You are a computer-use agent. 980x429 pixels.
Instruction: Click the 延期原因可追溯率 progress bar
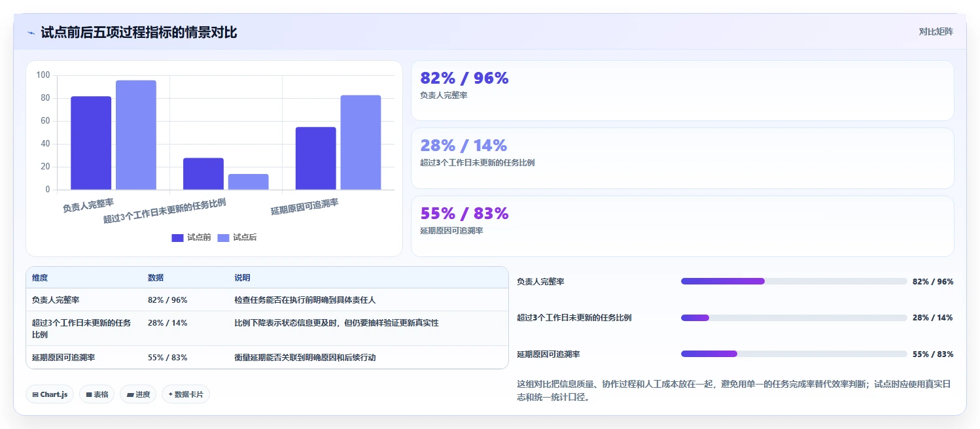(x=794, y=354)
